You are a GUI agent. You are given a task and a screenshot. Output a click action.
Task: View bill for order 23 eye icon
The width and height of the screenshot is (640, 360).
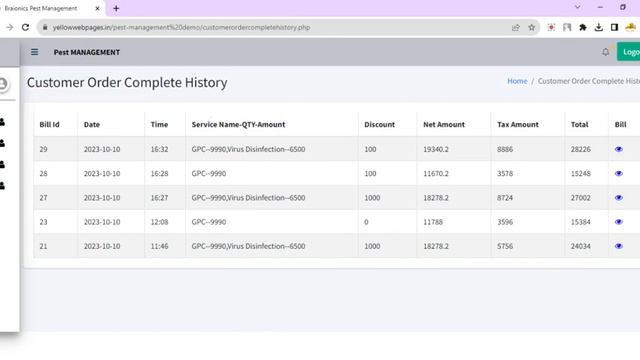619,222
